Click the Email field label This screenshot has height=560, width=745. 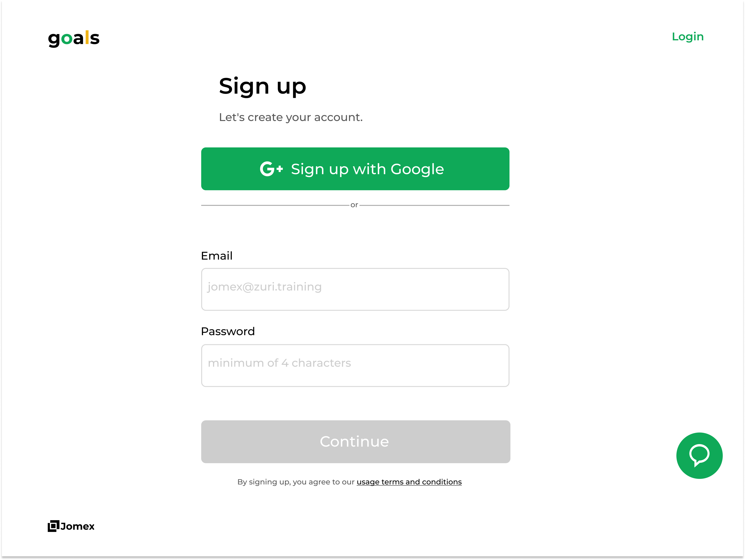(x=216, y=256)
